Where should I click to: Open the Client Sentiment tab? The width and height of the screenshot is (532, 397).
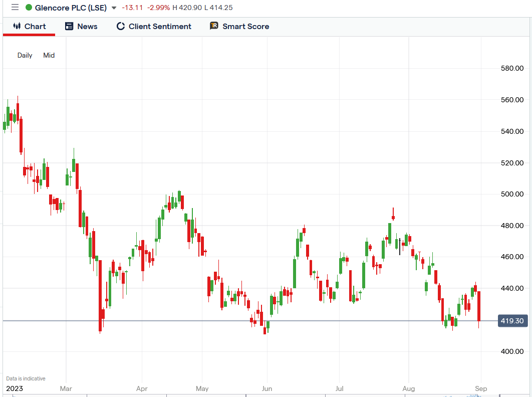[154, 27]
